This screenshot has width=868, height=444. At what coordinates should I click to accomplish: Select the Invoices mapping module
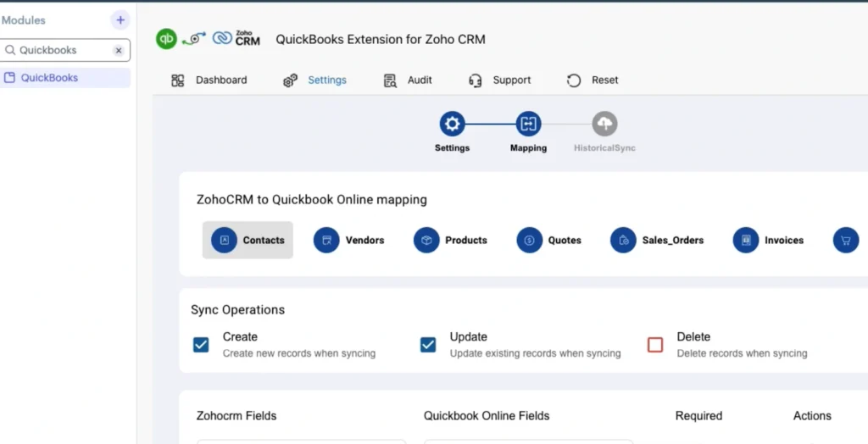point(768,241)
